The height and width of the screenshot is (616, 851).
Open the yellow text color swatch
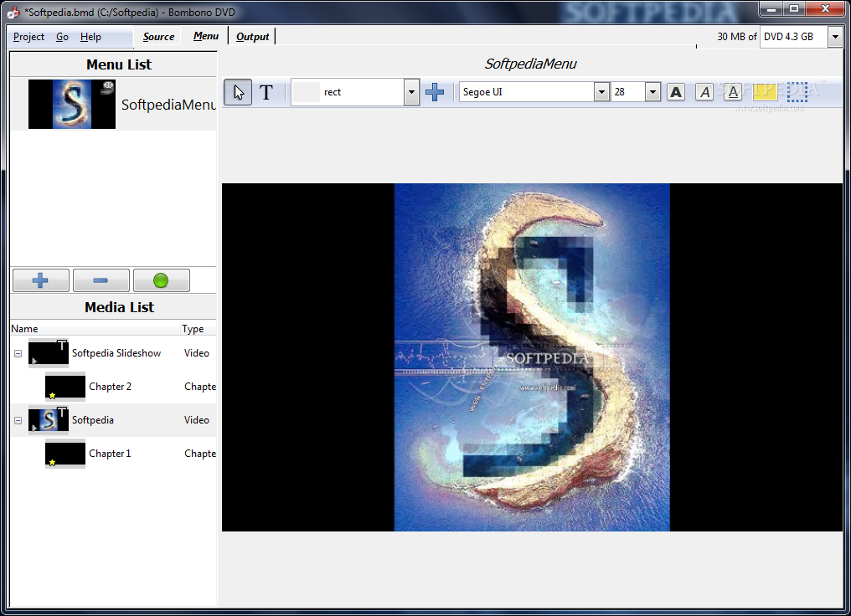coord(766,92)
